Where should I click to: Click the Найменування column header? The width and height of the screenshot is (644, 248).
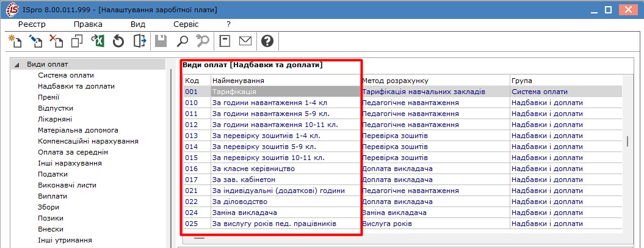286,81
